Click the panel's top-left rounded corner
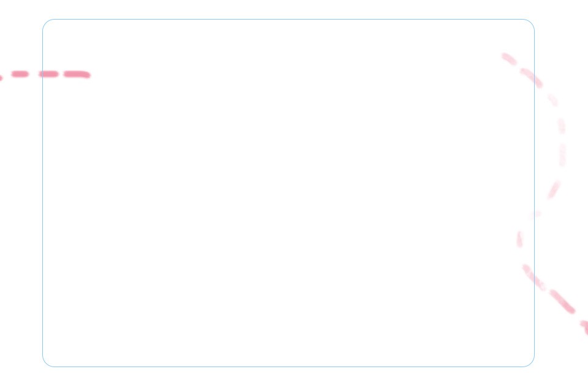The height and width of the screenshot is (380, 588). (x=47, y=23)
